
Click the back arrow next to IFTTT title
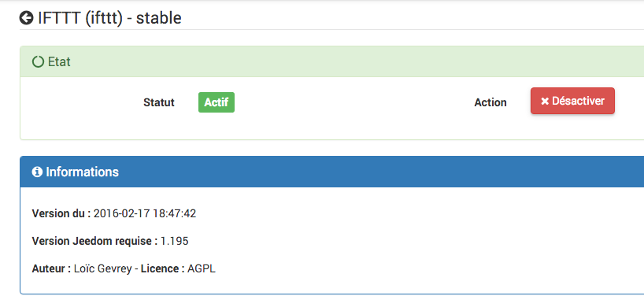pyautogui.click(x=26, y=18)
